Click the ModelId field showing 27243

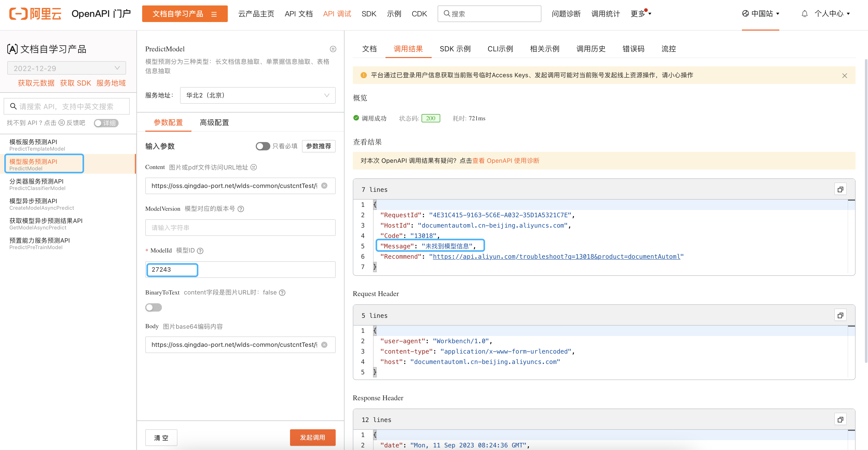pyautogui.click(x=240, y=270)
